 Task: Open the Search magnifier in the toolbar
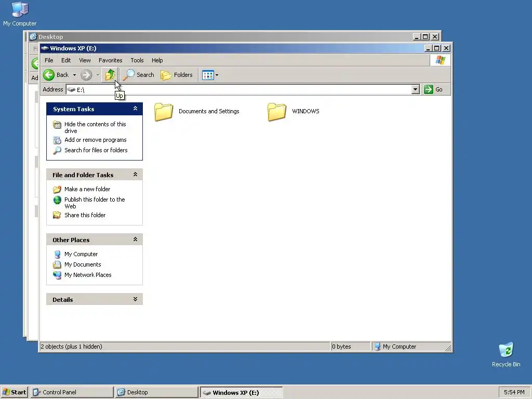129,75
